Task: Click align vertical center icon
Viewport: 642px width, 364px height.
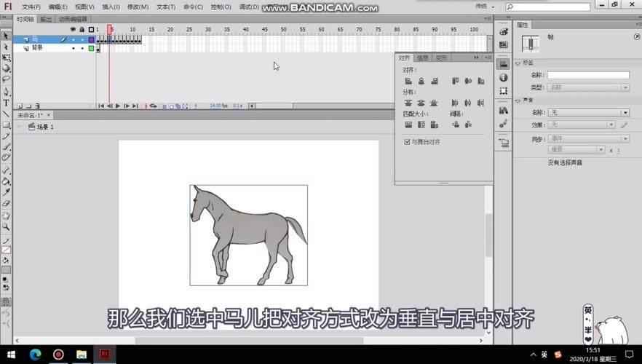Action: pyautogui.click(x=468, y=81)
